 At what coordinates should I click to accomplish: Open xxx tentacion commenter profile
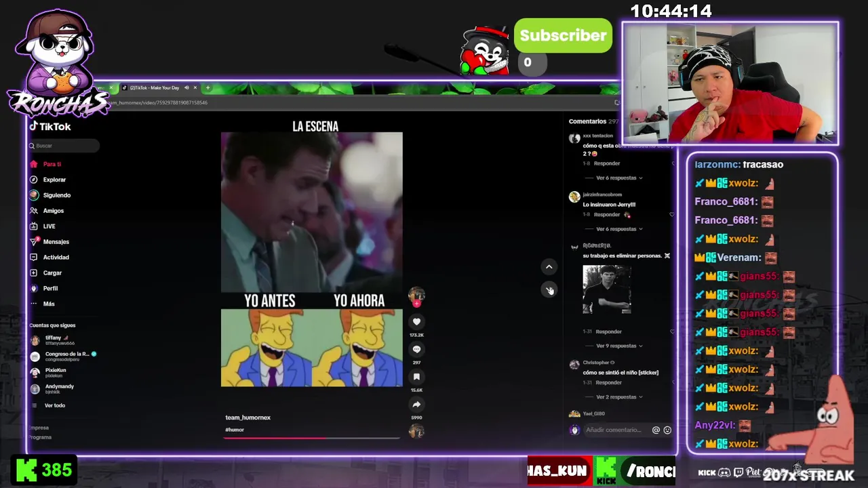pyautogui.click(x=597, y=136)
